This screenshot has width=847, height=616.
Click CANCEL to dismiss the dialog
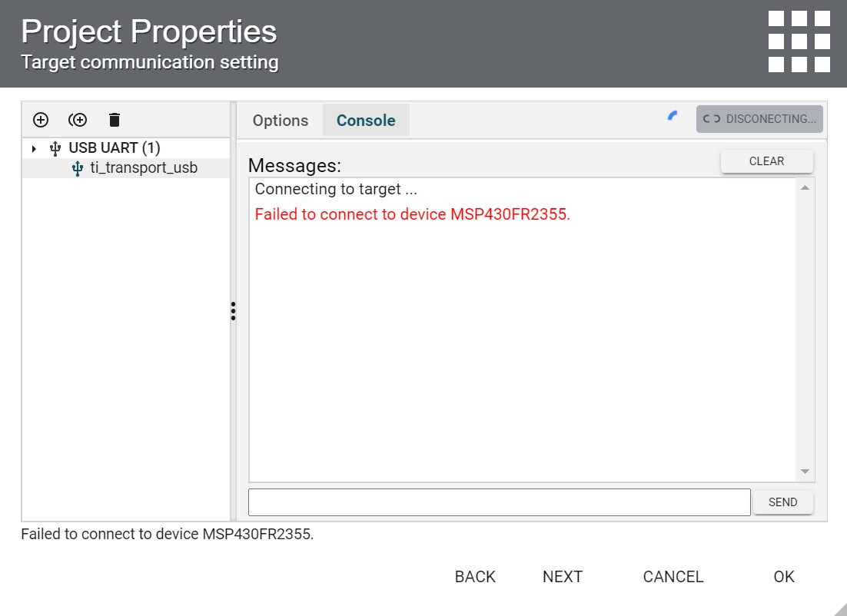point(673,577)
